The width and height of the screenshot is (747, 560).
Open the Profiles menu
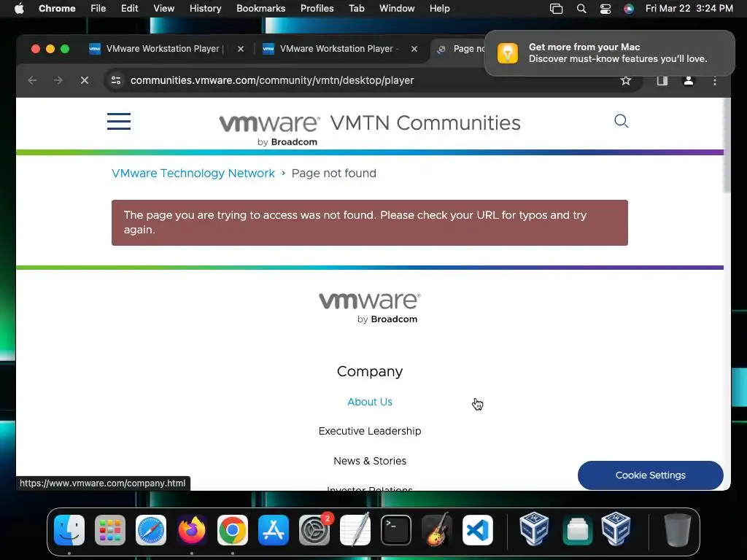pyautogui.click(x=317, y=9)
